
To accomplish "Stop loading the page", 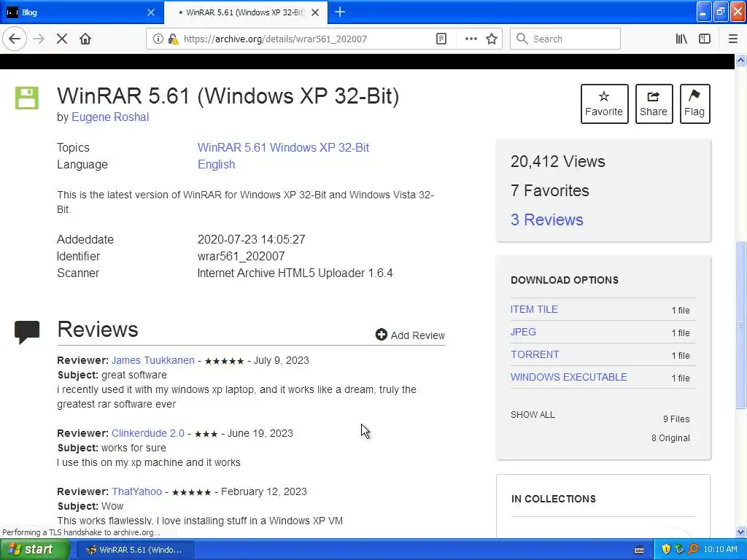I will (62, 39).
